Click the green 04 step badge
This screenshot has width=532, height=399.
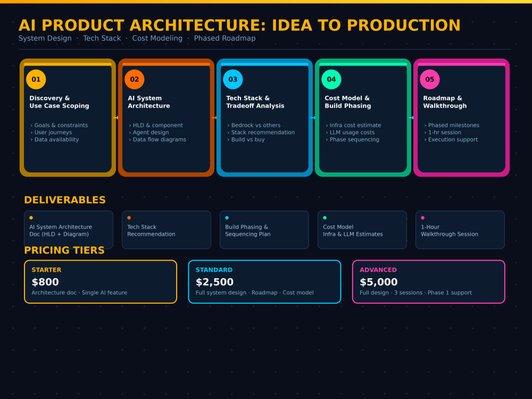coord(331,79)
